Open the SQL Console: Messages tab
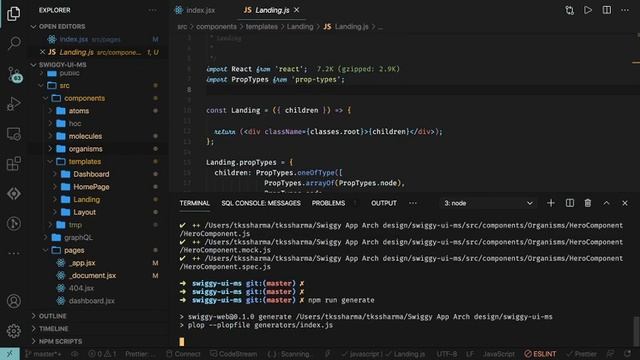 pos(261,203)
